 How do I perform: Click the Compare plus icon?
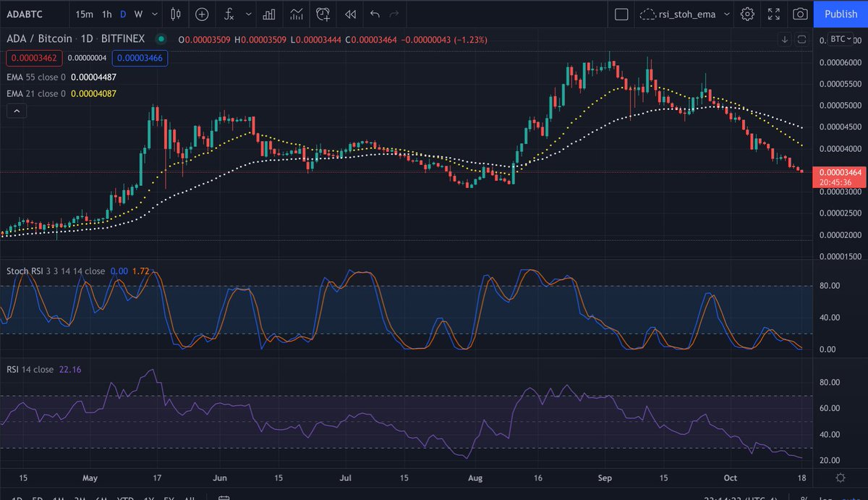tap(202, 14)
